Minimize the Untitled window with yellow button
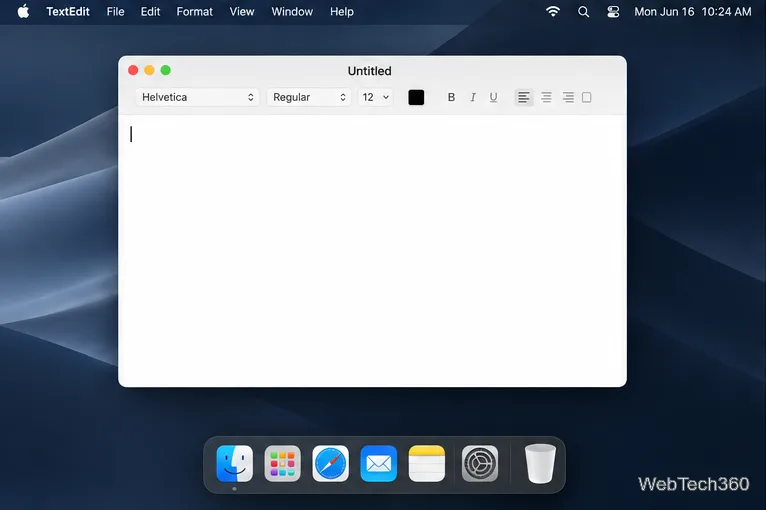 (149, 70)
